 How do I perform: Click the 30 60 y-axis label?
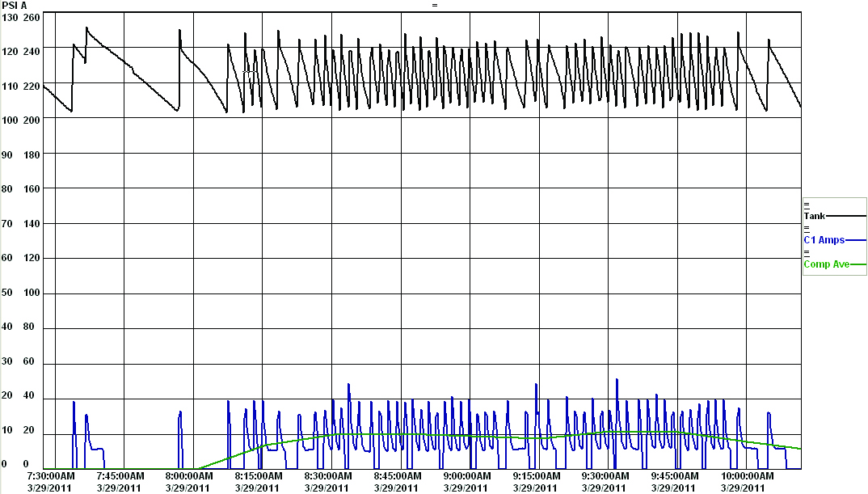pyautogui.click(x=19, y=361)
